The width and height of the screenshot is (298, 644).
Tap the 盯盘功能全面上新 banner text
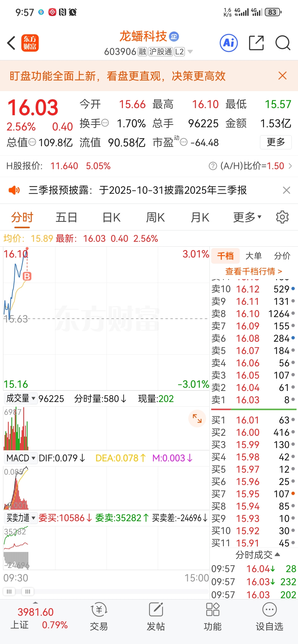click(117, 76)
